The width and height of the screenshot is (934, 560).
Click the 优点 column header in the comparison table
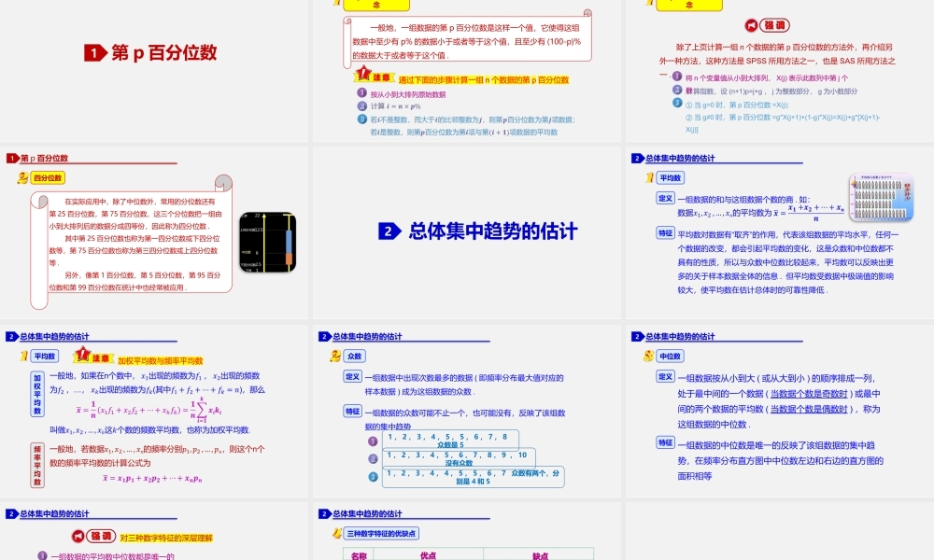tap(429, 555)
